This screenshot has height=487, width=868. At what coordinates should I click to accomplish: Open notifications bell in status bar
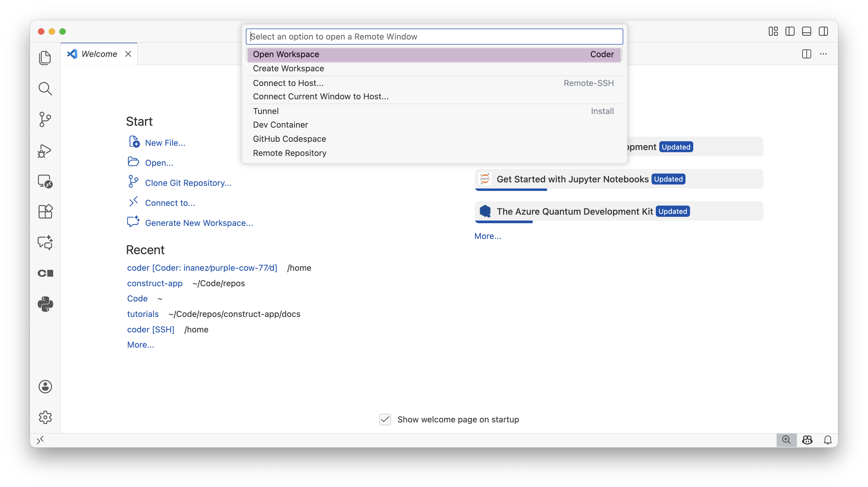tap(828, 440)
